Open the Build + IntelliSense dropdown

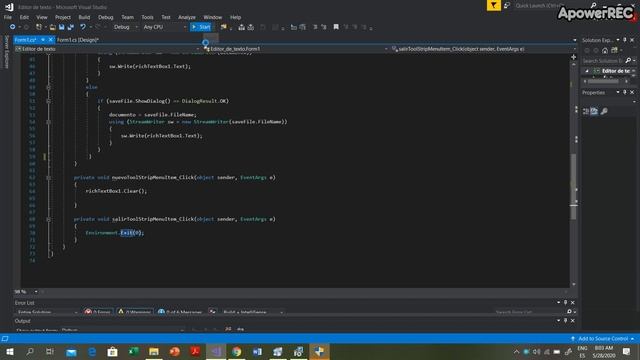click(252, 312)
